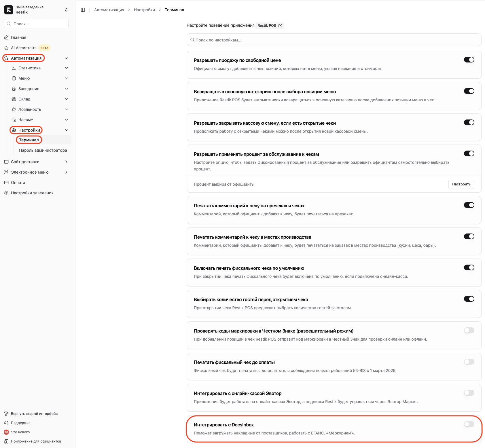
Task: Click the Настроить button for service percentage
Action: click(x=461, y=184)
